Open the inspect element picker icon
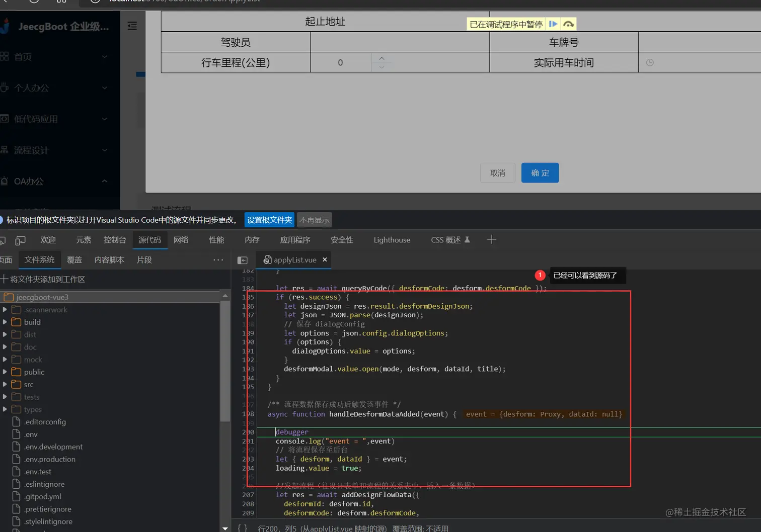The height and width of the screenshot is (532, 761). 4,240
